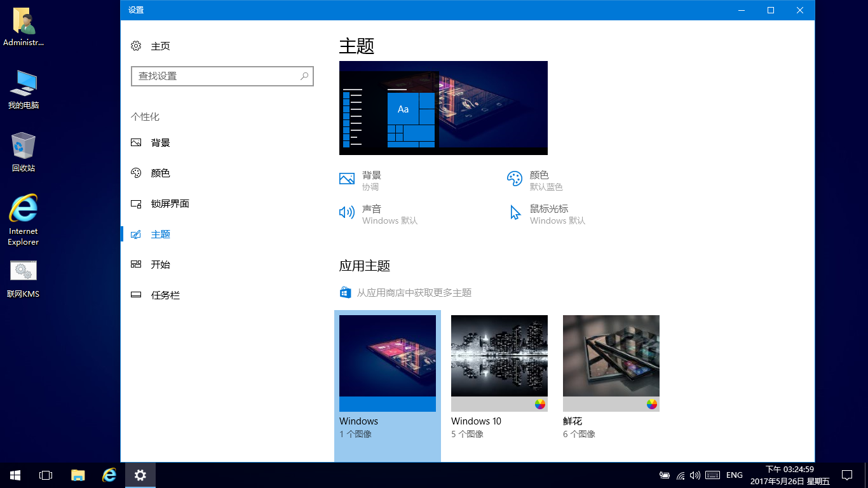Click the 应用主题 heading
Image resolution: width=868 pixels, height=488 pixels.
tap(365, 266)
